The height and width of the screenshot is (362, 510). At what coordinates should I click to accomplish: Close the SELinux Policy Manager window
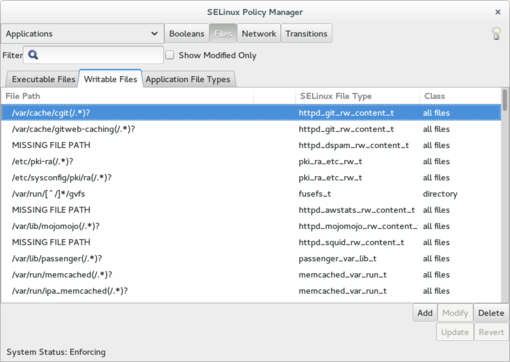tap(498, 12)
